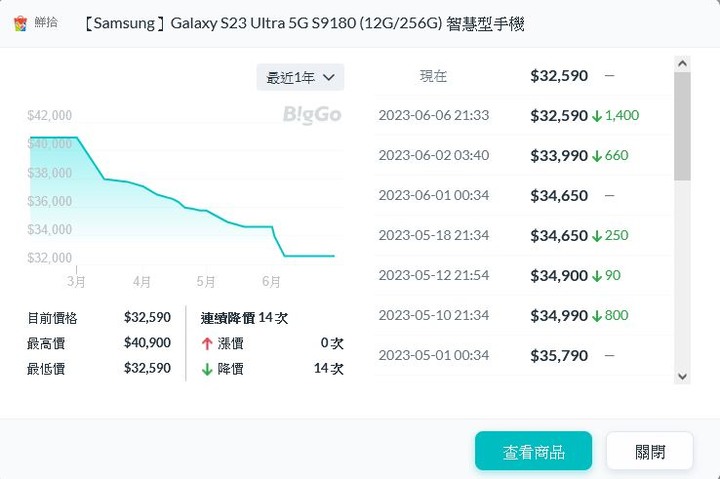The width and height of the screenshot is (720, 479).
Task: Click the green down arrow beside 660
Action: pos(597,156)
